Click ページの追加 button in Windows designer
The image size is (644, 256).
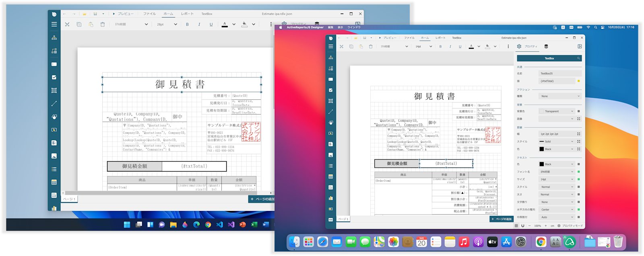pyautogui.click(x=262, y=199)
